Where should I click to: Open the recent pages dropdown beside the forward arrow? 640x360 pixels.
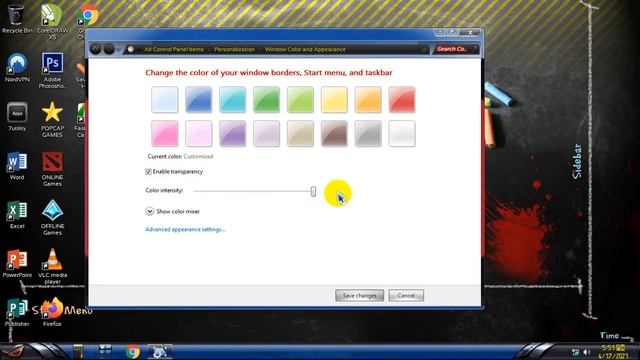tap(118, 49)
